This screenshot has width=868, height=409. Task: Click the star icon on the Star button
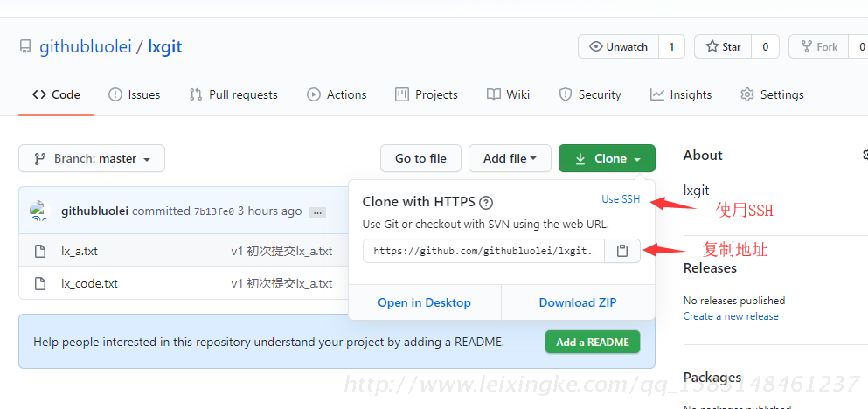click(712, 47)
